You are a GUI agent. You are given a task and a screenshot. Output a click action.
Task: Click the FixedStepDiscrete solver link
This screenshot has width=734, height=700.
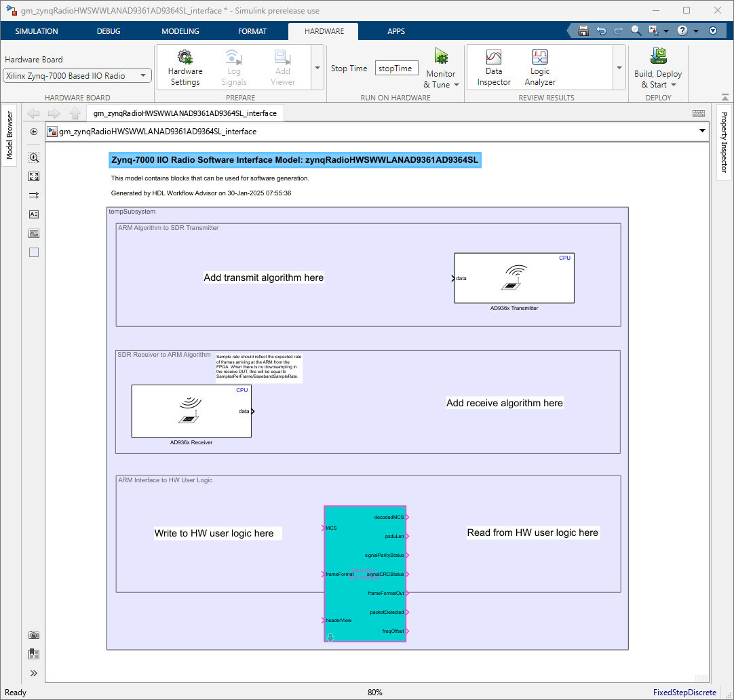[x=684, y=693]
